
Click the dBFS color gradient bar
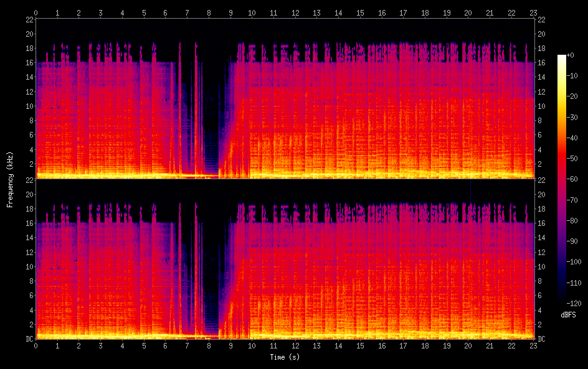(x=562, y=179)
